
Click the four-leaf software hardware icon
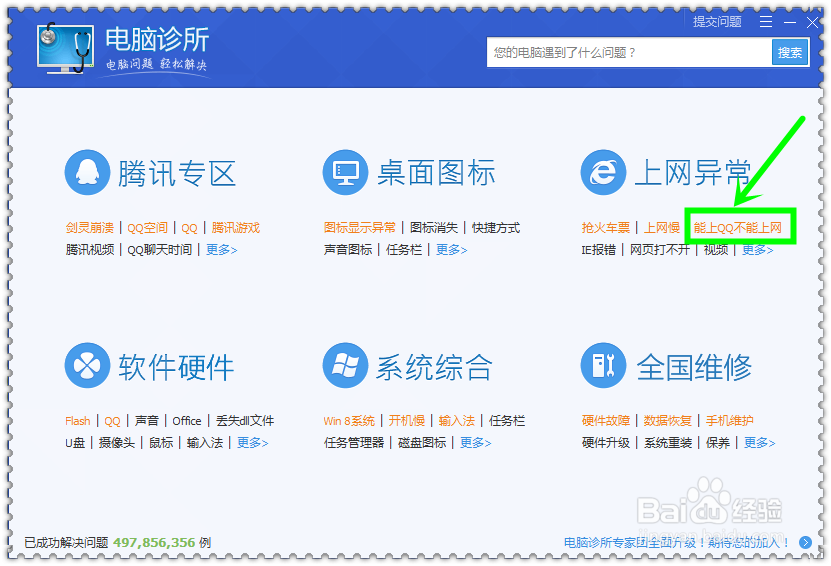click(x=87, y=365)
